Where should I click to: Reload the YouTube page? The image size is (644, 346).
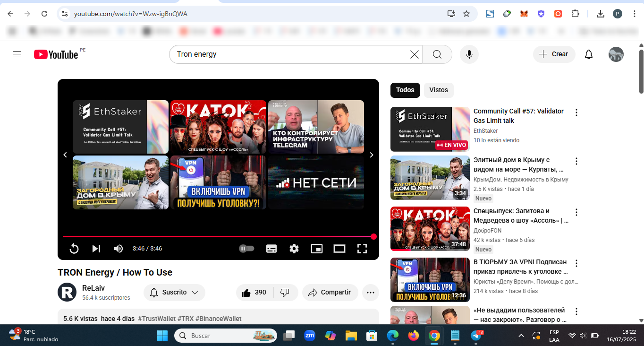[44, 14]
